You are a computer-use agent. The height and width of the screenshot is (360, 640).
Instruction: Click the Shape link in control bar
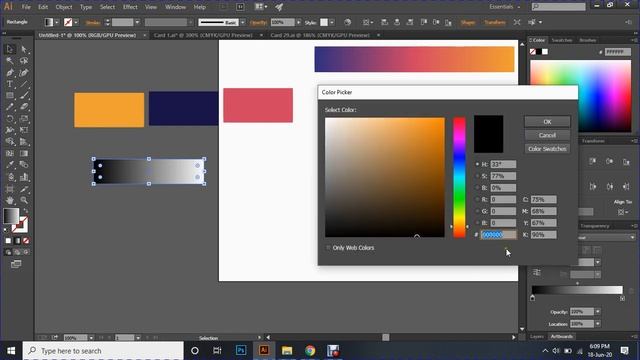point(468,22)
